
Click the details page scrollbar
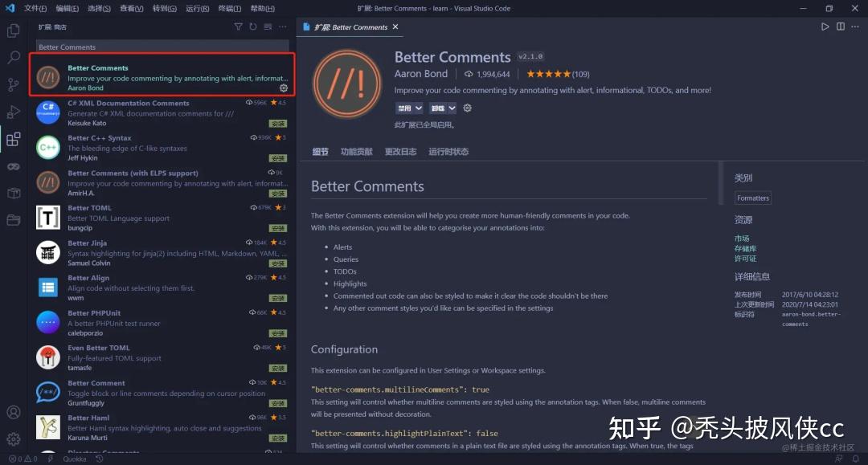720,183
